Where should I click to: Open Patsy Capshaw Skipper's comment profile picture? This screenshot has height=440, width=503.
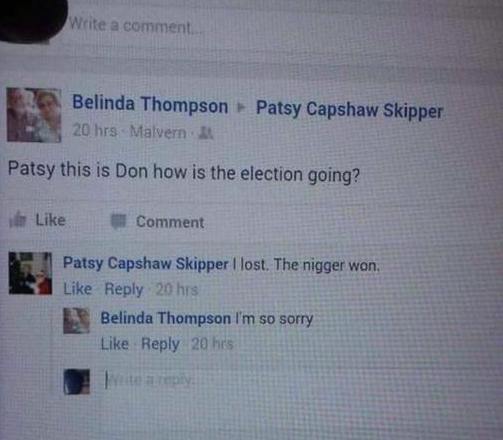point(30,273)
